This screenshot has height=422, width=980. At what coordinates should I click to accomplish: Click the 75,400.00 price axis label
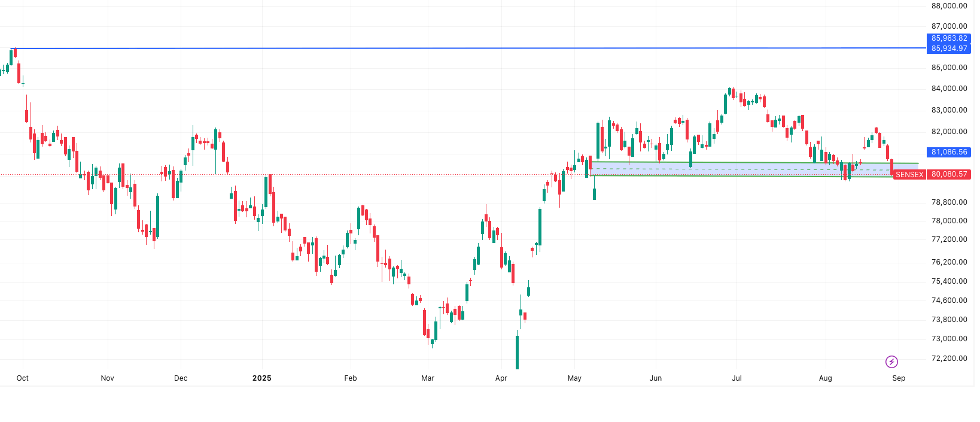tap(949, 281)
